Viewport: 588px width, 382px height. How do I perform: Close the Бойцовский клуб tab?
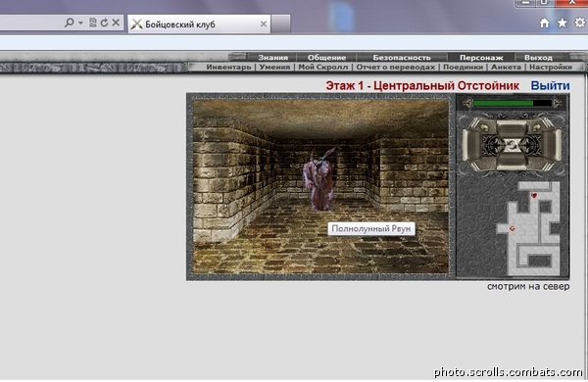tap(264, 24)
